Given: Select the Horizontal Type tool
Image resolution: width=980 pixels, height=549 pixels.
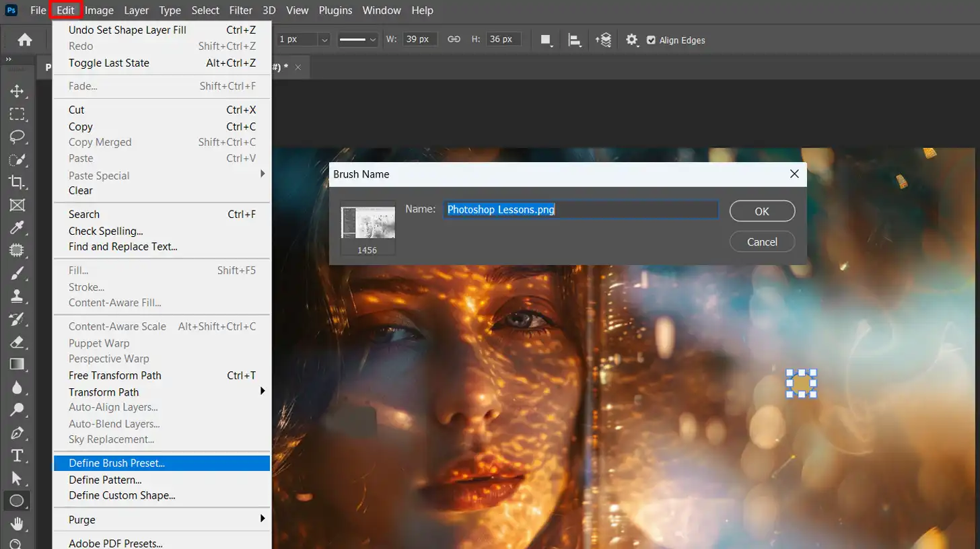Looking at the screenshot, I should click(x=17, y=455).
